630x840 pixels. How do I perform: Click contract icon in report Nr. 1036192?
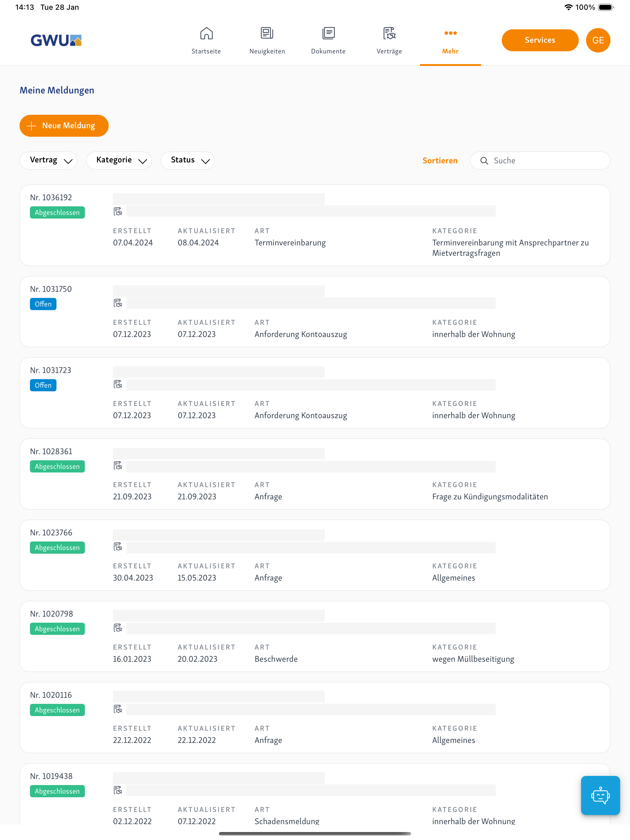[x=118, y=212]
